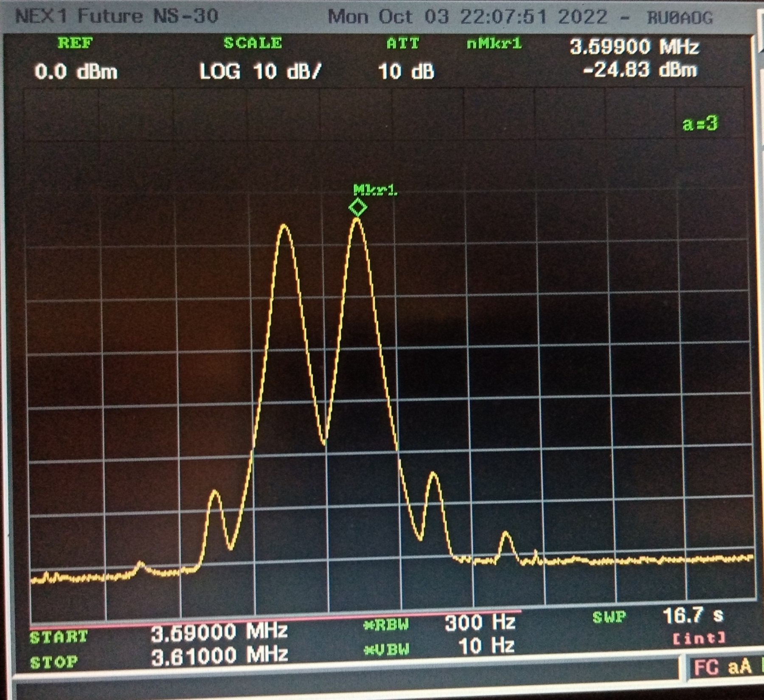Click the LOG 10 dB/ scale value
The width and height of the screenshot is (764, 700).
click(x=261, y=71)
